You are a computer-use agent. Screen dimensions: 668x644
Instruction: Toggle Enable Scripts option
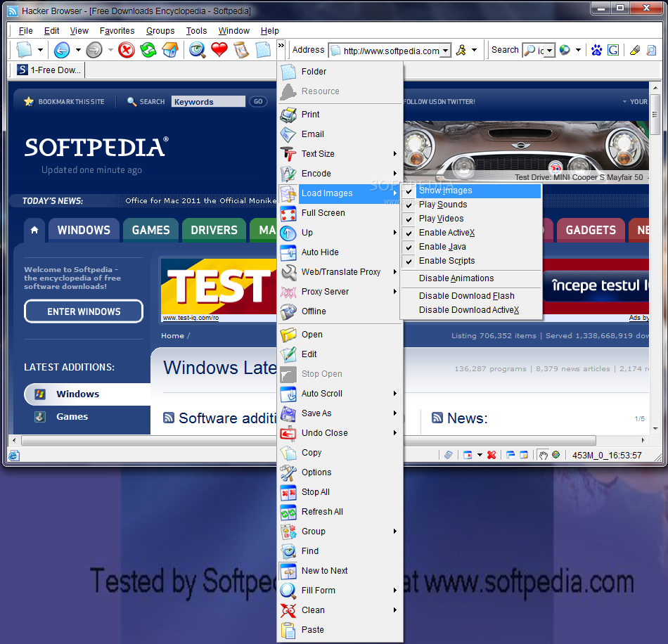pos(471,261)
